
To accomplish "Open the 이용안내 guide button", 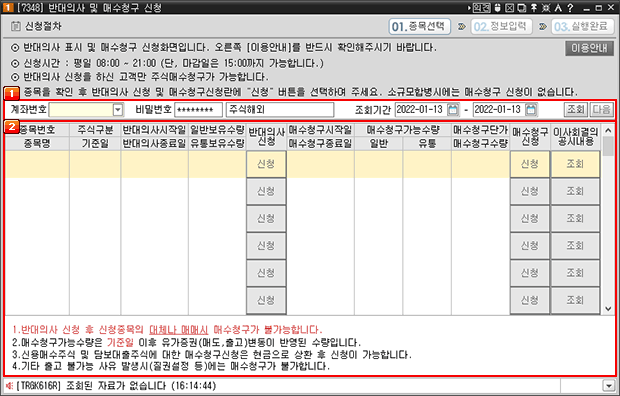I will pos(589,48).
